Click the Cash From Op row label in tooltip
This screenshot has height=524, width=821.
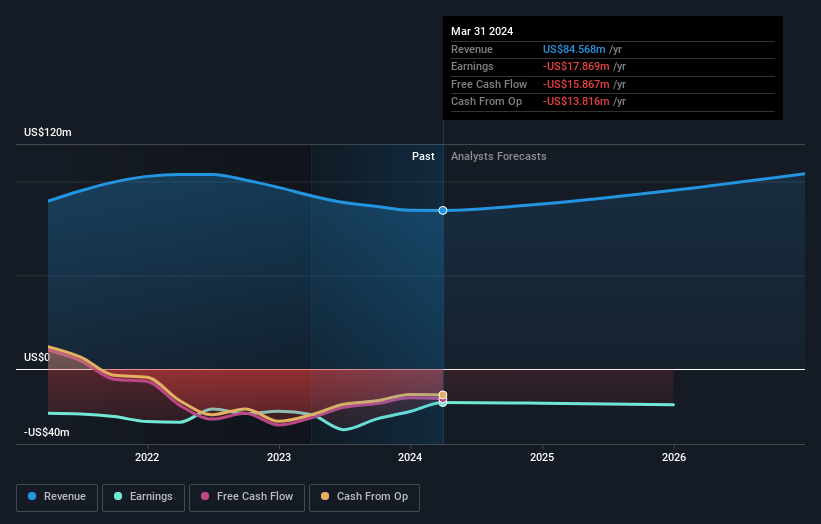pyautogui.click(x=486, y=102)
